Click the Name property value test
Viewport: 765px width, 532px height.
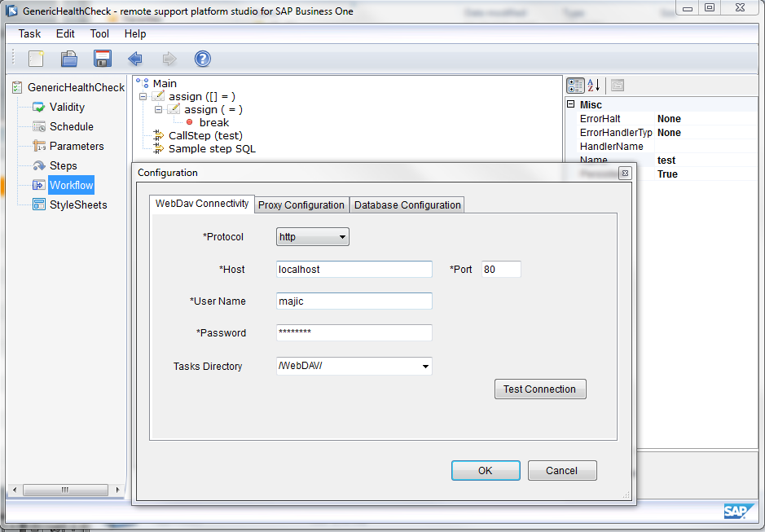pyautogui.click(x=666, y=160)
